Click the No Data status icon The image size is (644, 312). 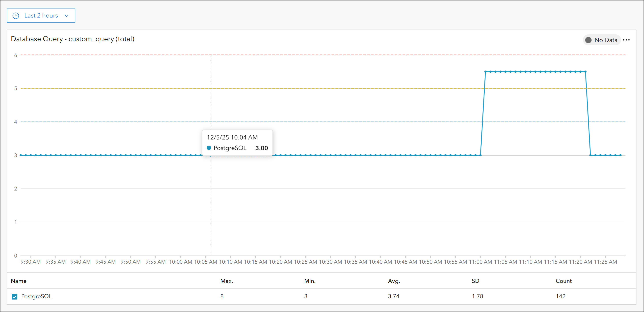pos(588,40)
